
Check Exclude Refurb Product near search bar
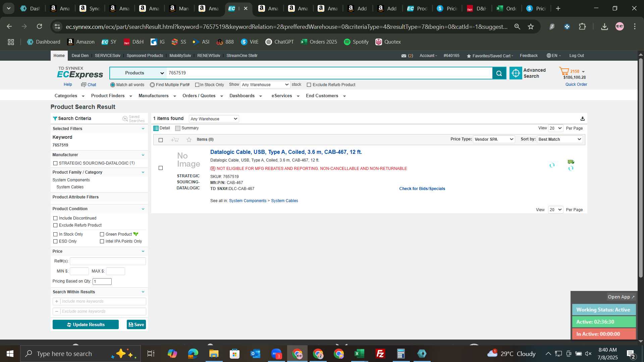[x=309, y=85]
